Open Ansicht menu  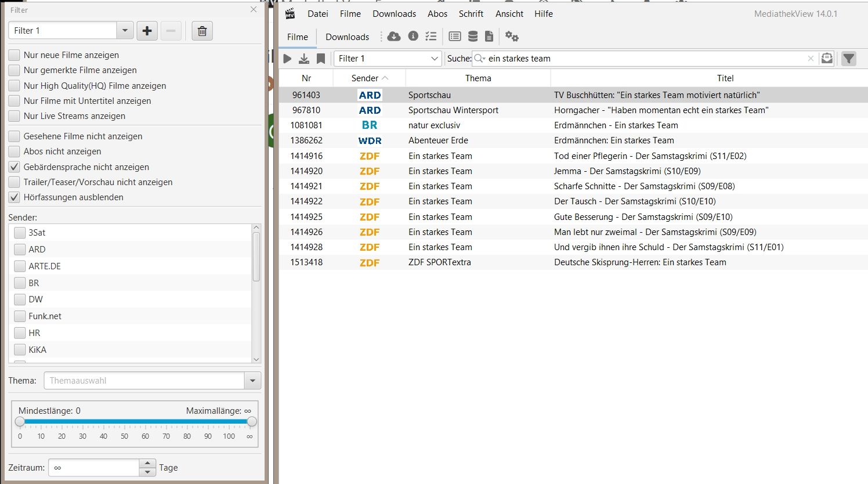click(509, 13)
